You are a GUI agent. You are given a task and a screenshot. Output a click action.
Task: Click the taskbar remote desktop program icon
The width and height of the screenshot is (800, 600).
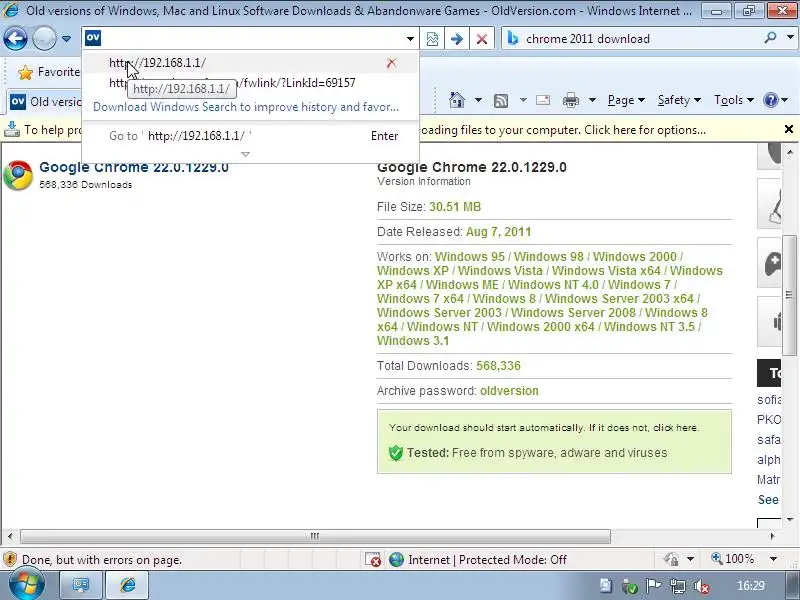click(81, 585)
